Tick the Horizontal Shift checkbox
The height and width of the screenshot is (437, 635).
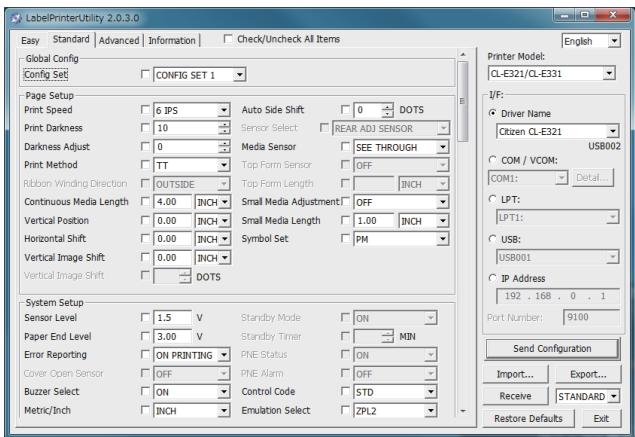(x=145, y=239)
